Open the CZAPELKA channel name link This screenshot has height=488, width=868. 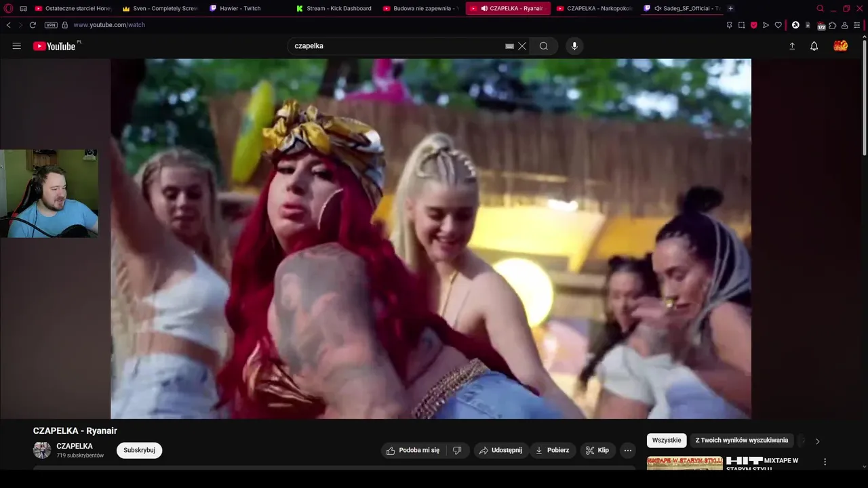75,446
